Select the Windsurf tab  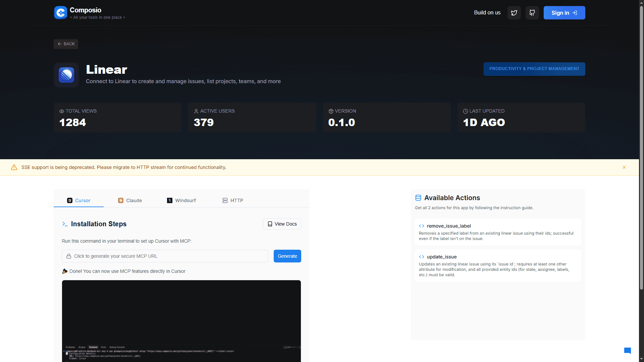tap(181, 200)
